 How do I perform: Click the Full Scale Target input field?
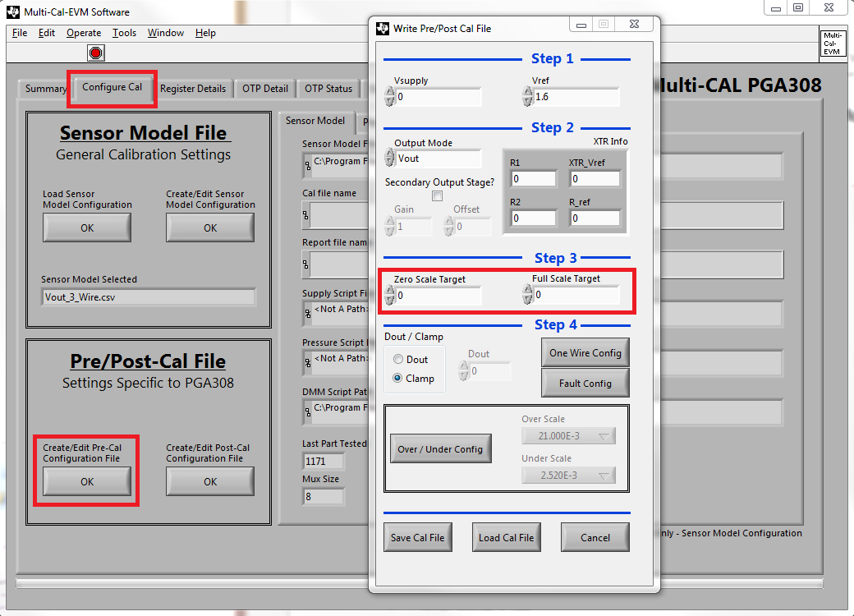pos(576,295)
